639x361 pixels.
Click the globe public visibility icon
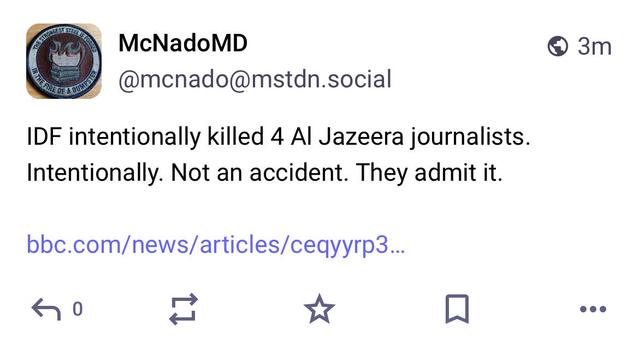pyautogui.click(x=557, y=46)
